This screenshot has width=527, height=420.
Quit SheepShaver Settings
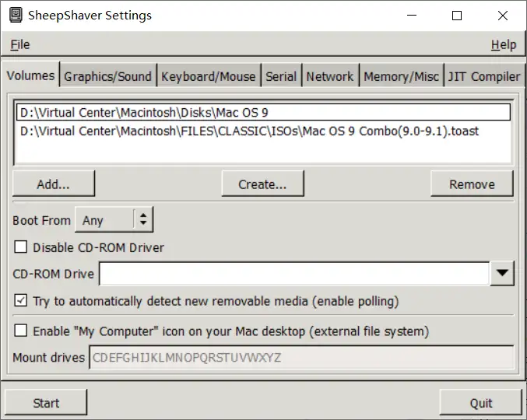coord(480,403)
